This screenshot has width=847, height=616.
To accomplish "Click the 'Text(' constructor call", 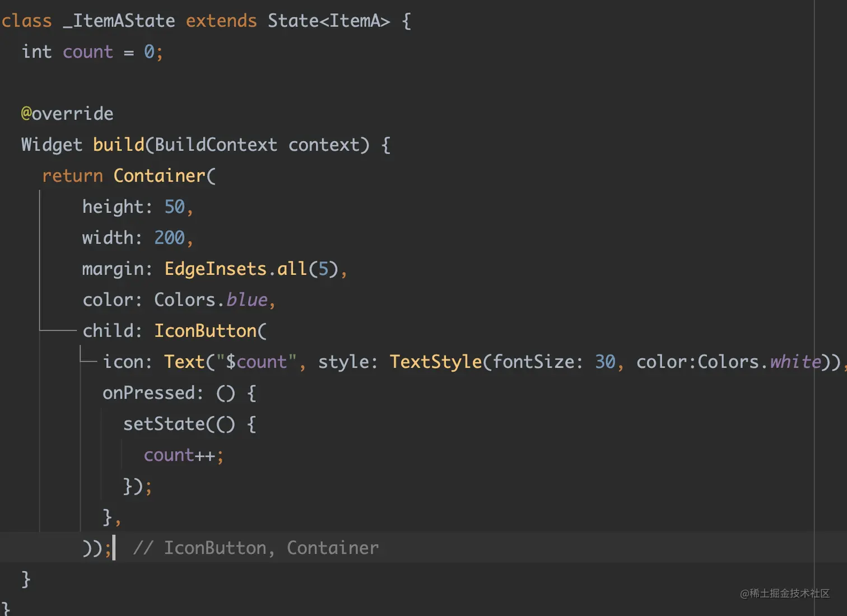I will point(190,362).
